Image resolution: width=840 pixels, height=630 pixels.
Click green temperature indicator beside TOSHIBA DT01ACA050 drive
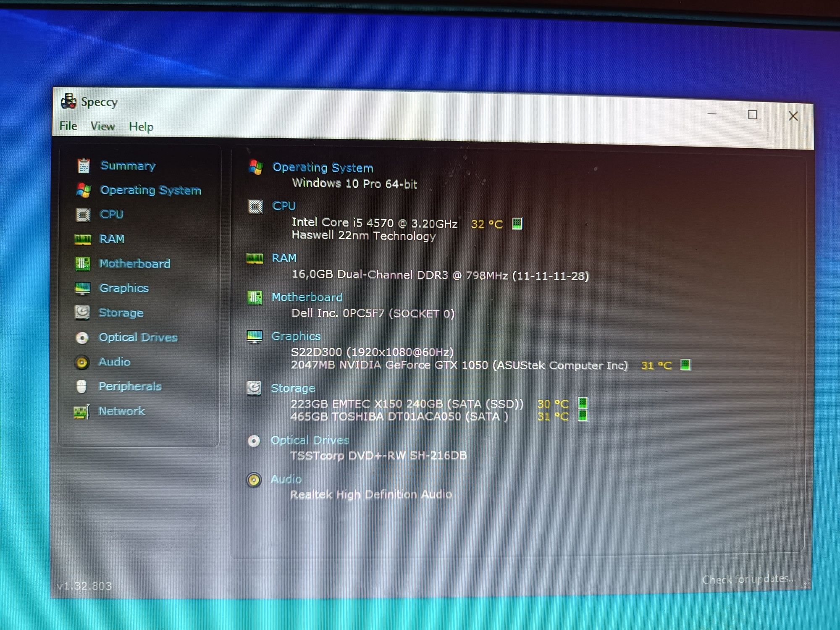tap(583, 416)
